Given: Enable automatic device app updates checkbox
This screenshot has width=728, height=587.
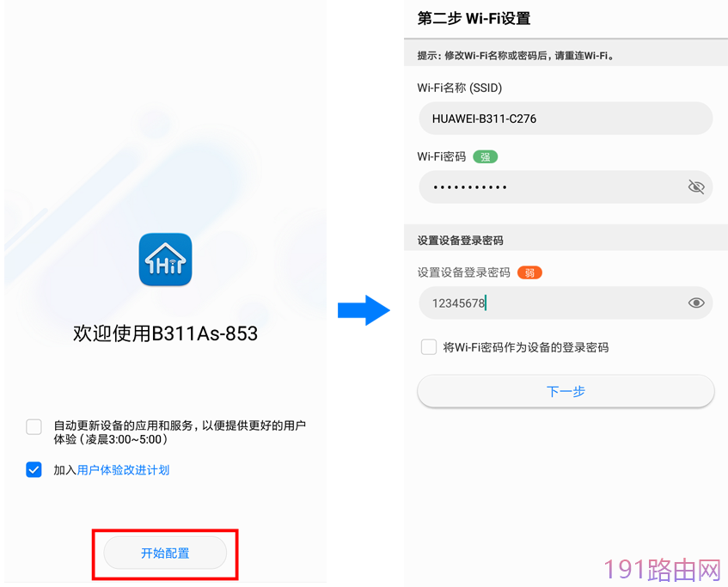Looking at the screenshot, I should click(34, 427).
